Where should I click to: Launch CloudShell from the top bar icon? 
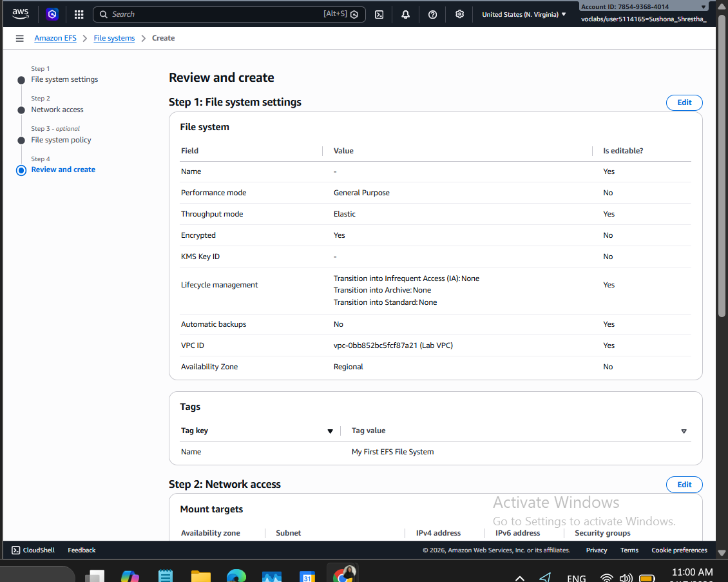click(x=379, y=14)
